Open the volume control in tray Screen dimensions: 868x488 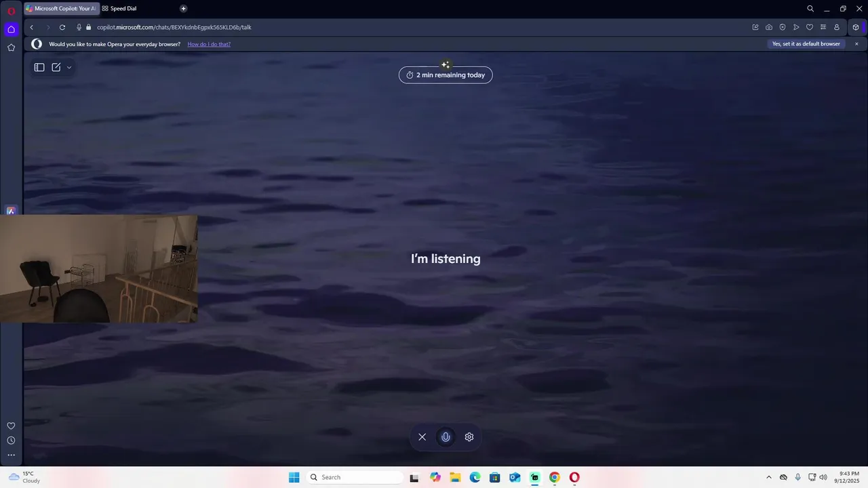click(x=823, y=477)
